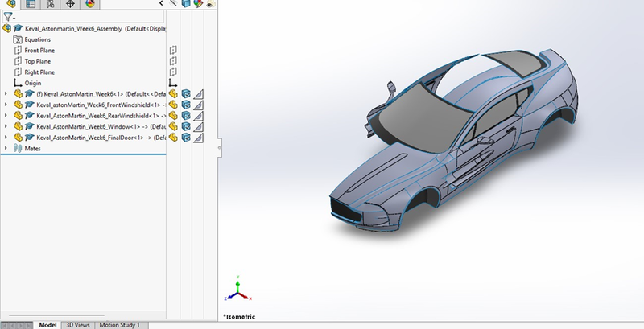The image size is (644, 329).
Task: Expand the FrontWindshield<1> component
Action: pos(6,105)
